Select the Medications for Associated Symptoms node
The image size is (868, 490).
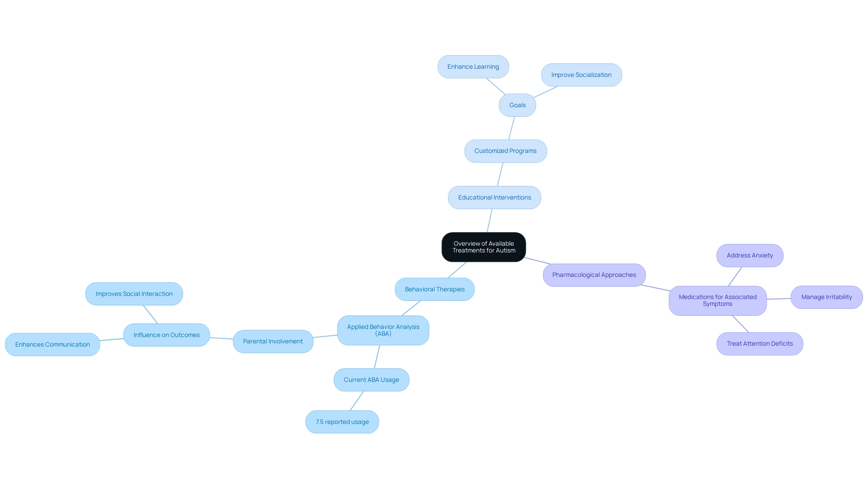tap(718, 300)
